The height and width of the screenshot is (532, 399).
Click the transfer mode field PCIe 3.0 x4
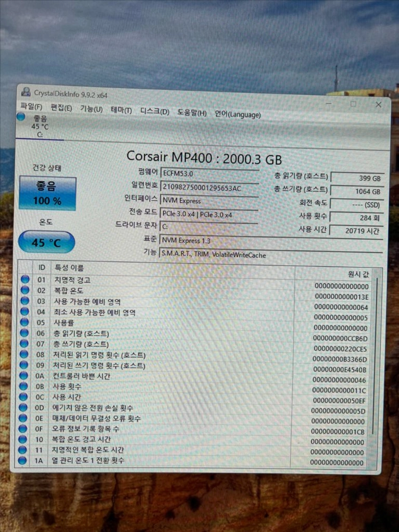pyautogui.click(x=209, y=214)
